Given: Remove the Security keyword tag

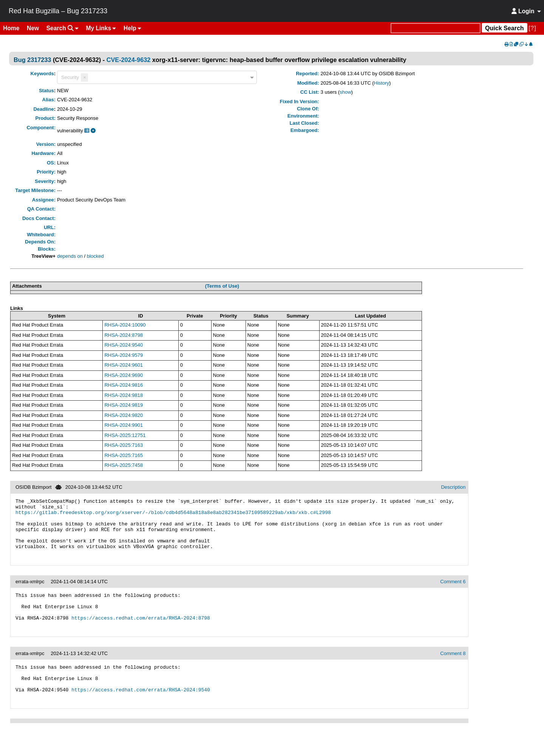Looking at the screenshot, I should pos(84,77).
